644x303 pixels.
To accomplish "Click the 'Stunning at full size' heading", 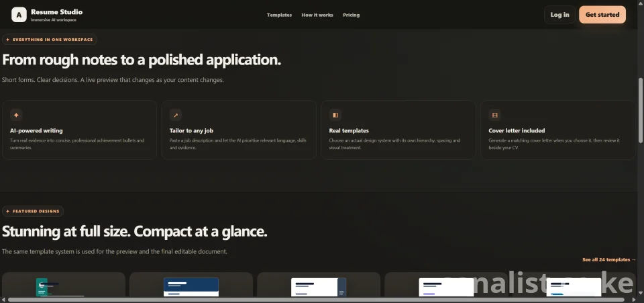I will [135, 232].
